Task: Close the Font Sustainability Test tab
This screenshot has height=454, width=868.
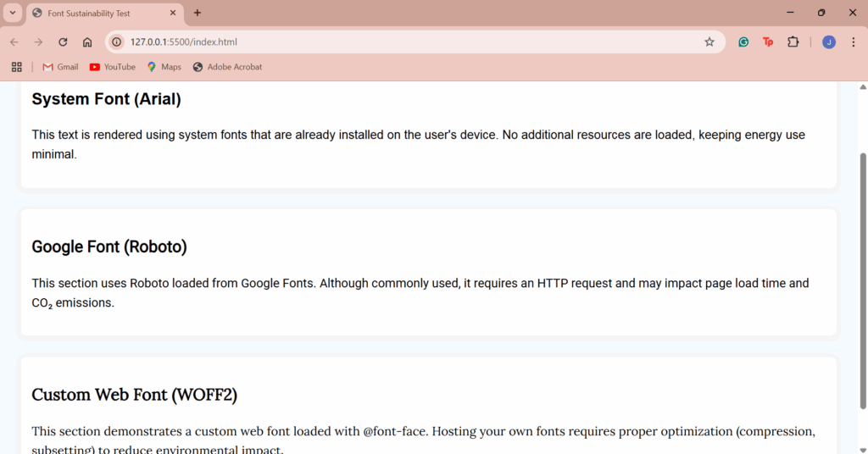Action: (172, 14)
